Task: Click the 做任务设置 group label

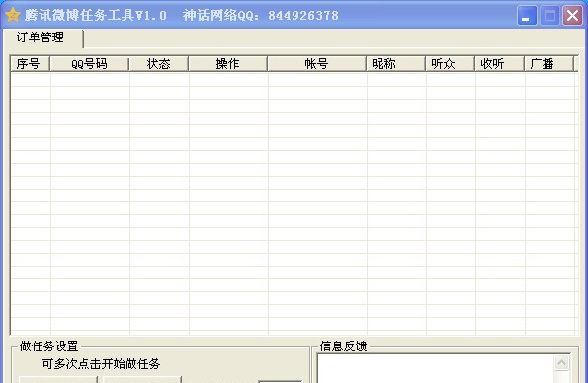Action: click(48, 345)
